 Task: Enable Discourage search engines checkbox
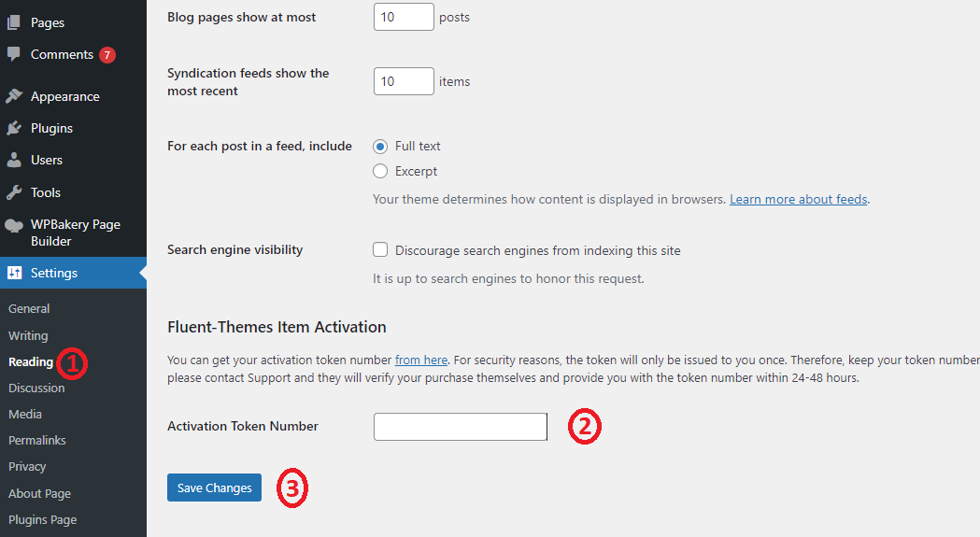380,250
